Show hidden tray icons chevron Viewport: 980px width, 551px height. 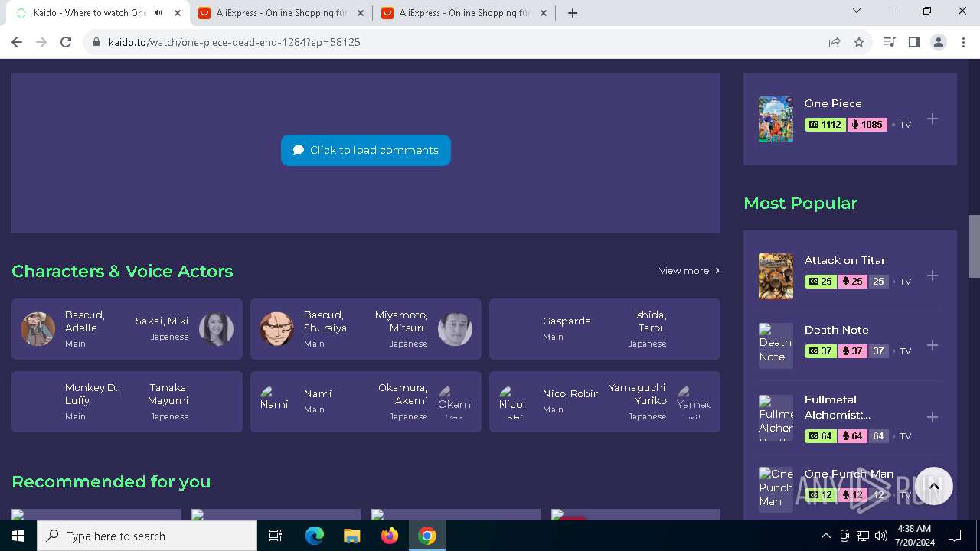click(825, 536)
